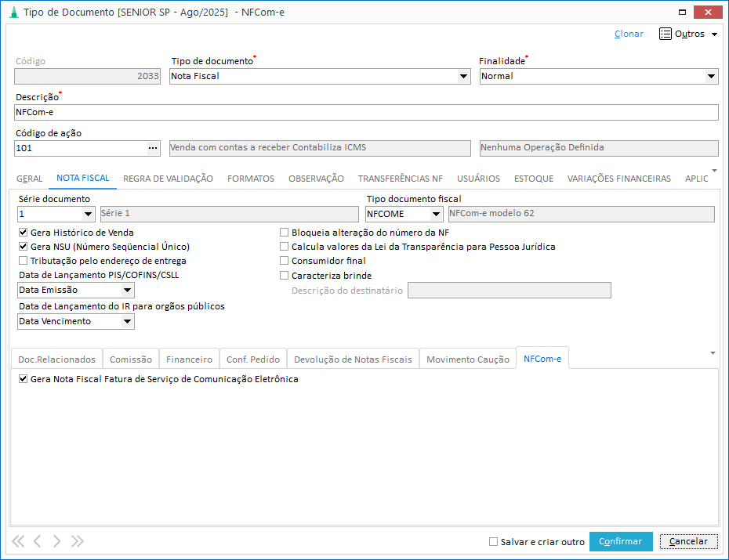The height and width of the screenshot is (560, 729).
Task: Switch to the Regra de Validação tab
Action: (168, 179)
